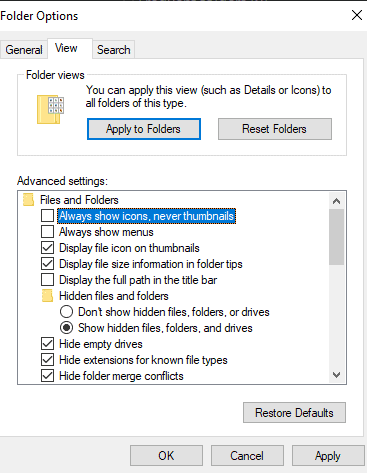This screenshot has height=473, width=367.
Task: Uncheck Display file icon on thumbnails
Action: 47,248
